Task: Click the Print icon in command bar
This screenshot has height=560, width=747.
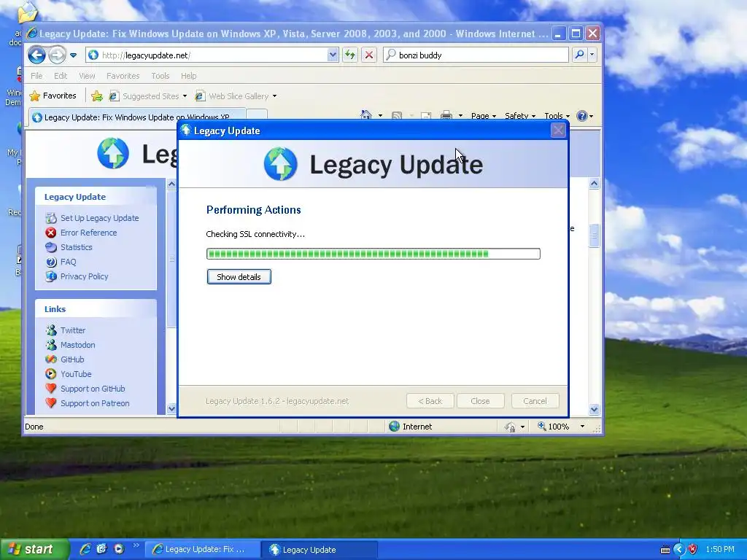Action: coord(446,115)
